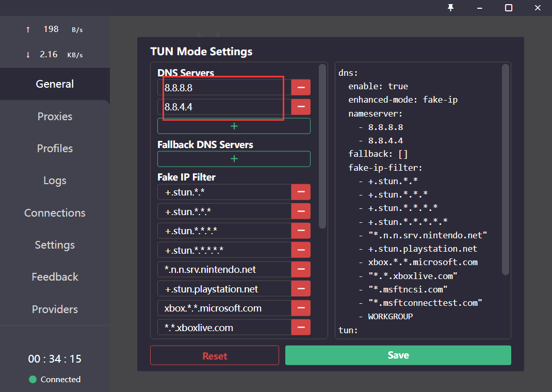Click the green Connected status indicator

[33, 379]
